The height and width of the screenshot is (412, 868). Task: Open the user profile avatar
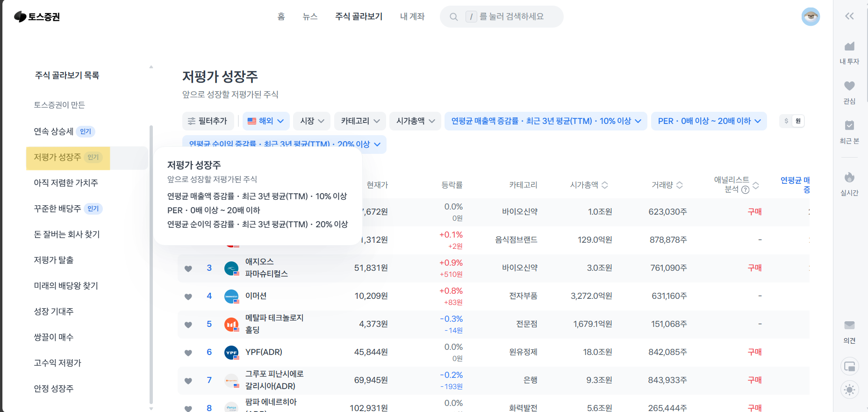click(811, 17)
